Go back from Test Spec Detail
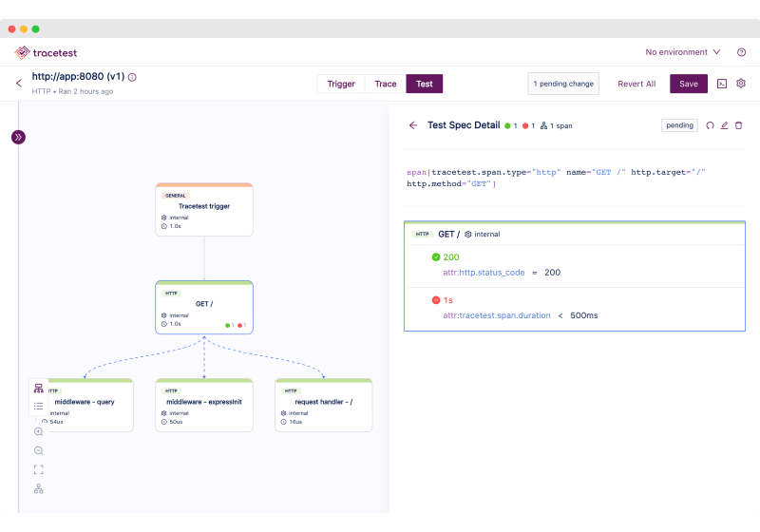This screenshot has width=760, height=532. 413,125
